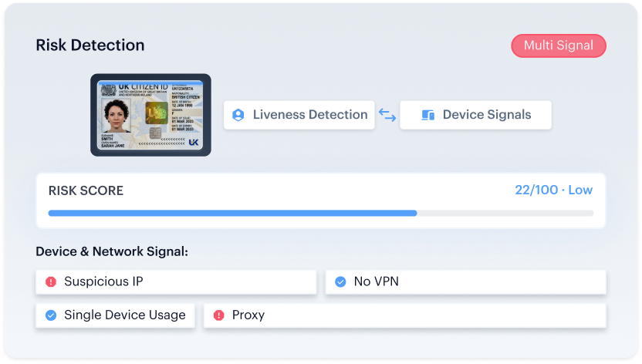Screen dimensions: 642x364
Task: Click the bidirectional swap arrows icon
Action: (x=387, y=115)
